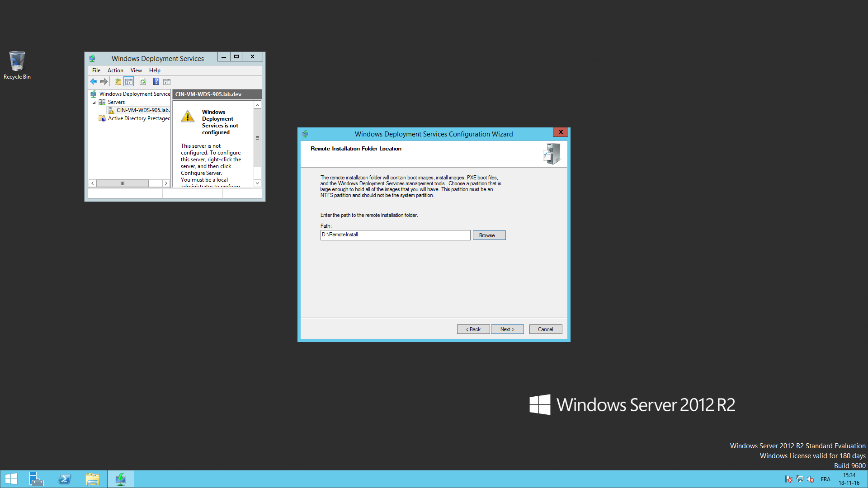Minimize the Windows Deployment Services window

point(224,57)
